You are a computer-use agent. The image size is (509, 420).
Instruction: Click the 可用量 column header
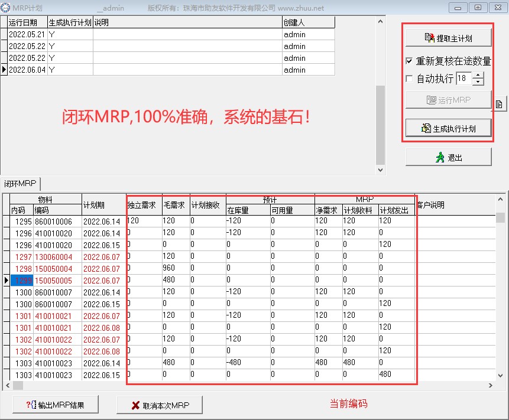(x=292, y=210)
